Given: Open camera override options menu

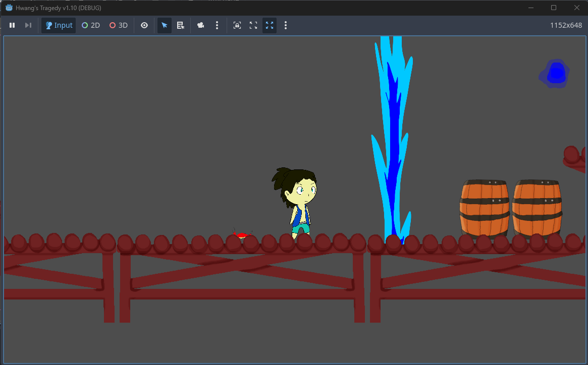Looking at the screenshot, I should click(217, 25).
